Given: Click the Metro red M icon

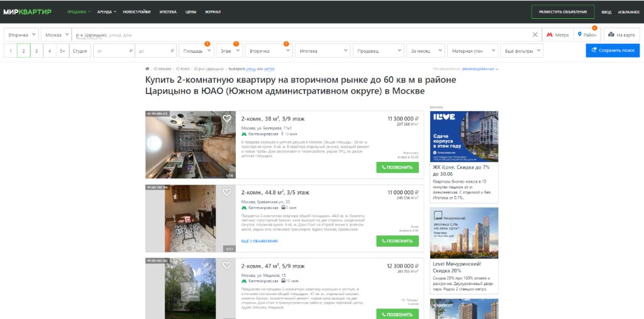Looking at the screenshot, I should click(x=549, y=35).
